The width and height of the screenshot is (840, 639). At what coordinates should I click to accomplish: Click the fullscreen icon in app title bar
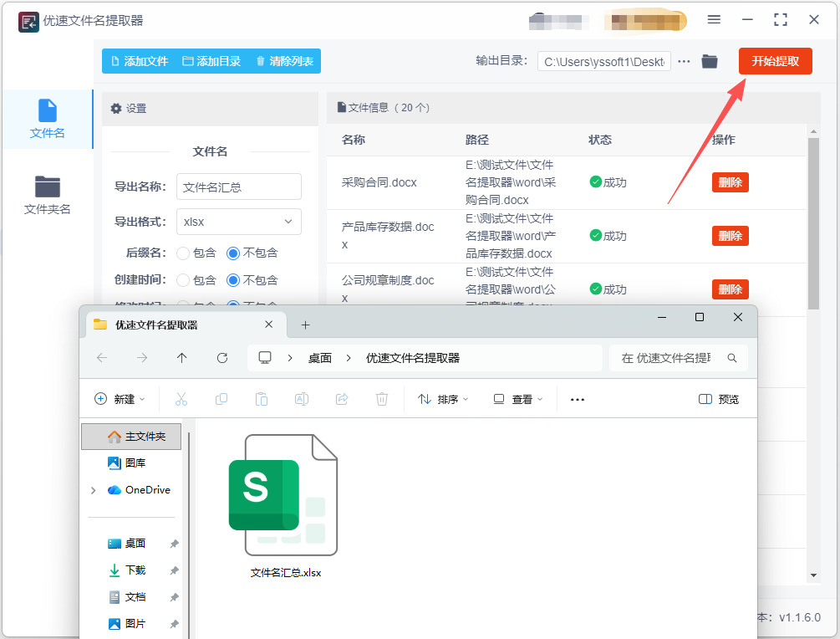[781, 20]
